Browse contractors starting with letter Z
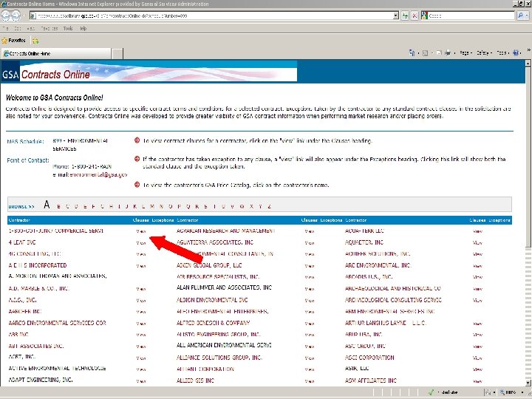This screenshot has height=399, width=532. pyautogui.click(x=270, y=206)
